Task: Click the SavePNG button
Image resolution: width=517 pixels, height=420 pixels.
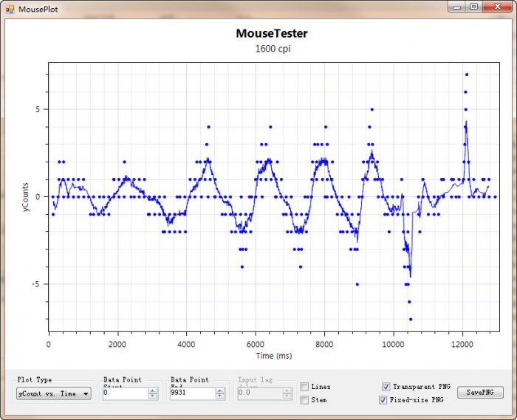Action: (x=480, y=393)
